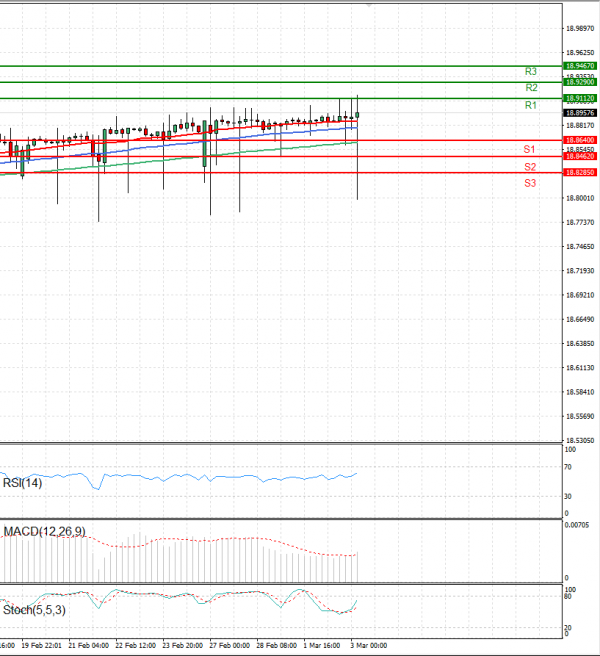Click the 18.53050 price axis value
The height and width of the screenshot is (656, 600).
pyautogui.click(x=580, y=441)
